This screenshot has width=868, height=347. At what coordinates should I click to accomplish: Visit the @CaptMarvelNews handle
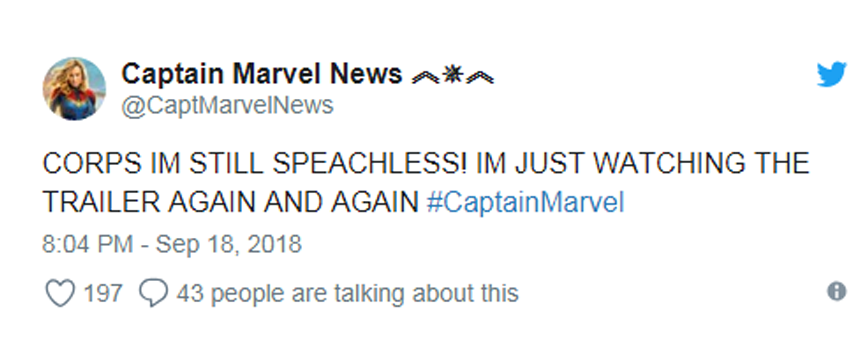[227, 106]
